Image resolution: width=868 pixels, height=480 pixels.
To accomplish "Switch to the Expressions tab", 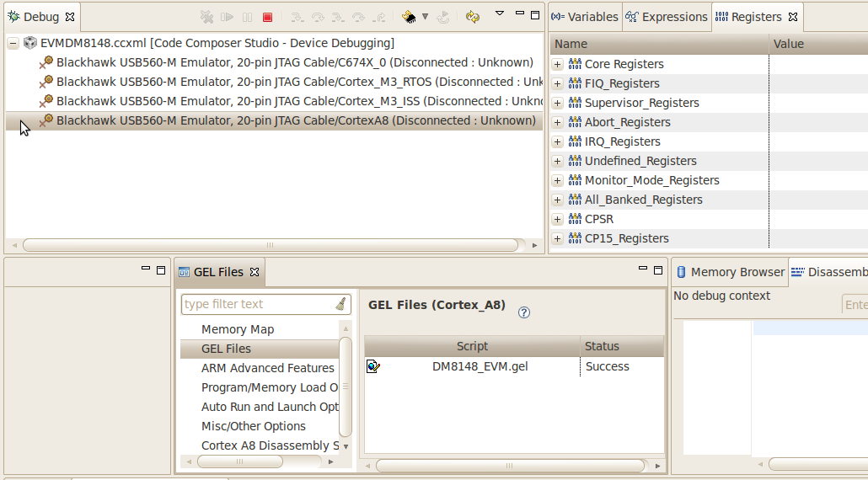I will click(667, 17).
